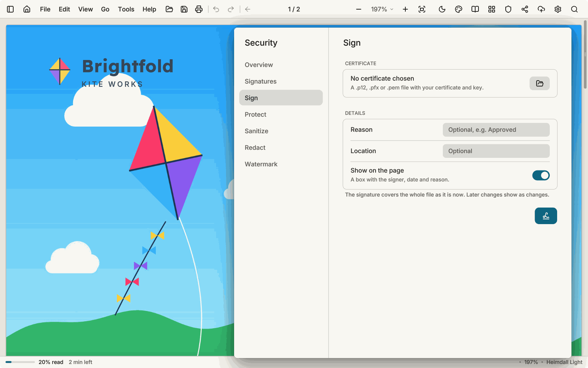Open the Tools menu
The image size is (588, 368).
coord(126,9)
